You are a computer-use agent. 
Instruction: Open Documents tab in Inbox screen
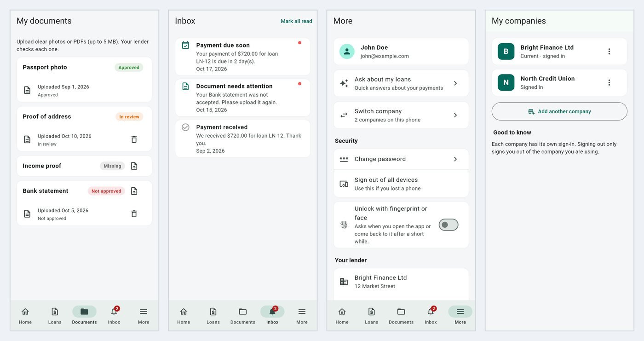tap(243, 316)
